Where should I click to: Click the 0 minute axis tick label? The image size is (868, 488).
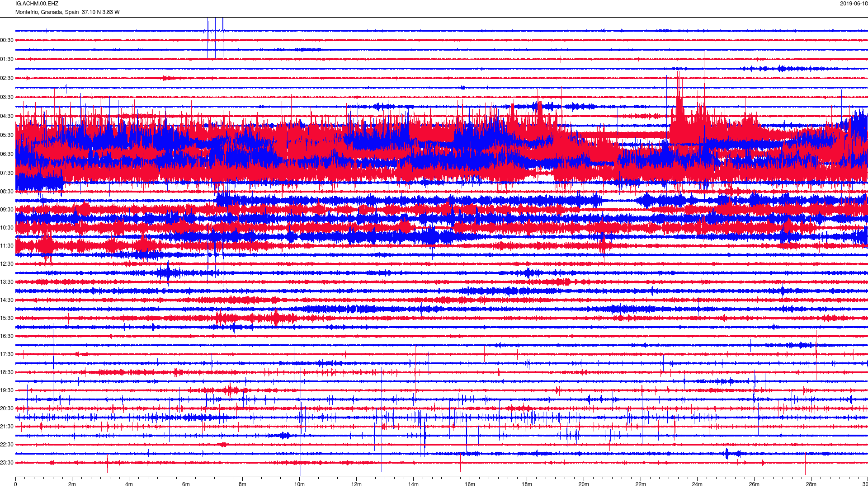(15, 484)
